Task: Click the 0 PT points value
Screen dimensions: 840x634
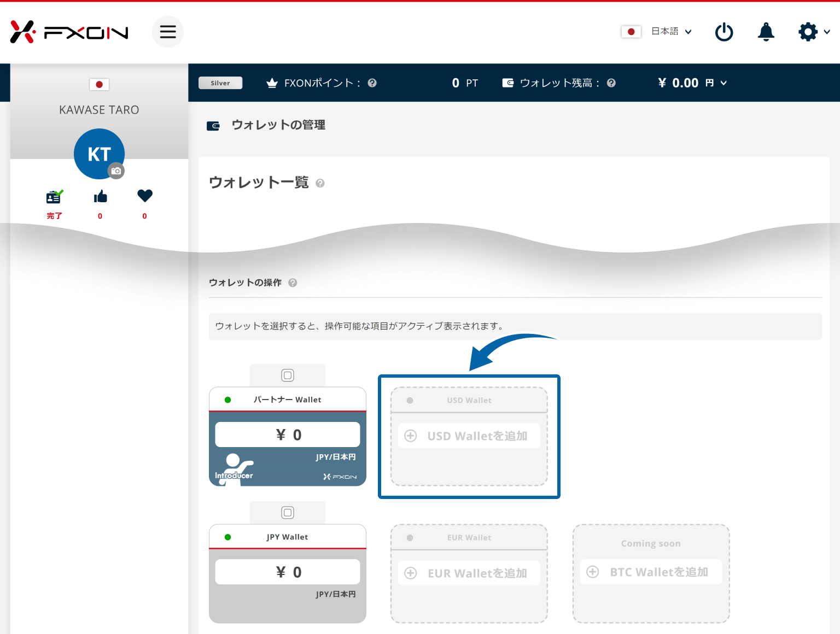Action: coord(465,83)
